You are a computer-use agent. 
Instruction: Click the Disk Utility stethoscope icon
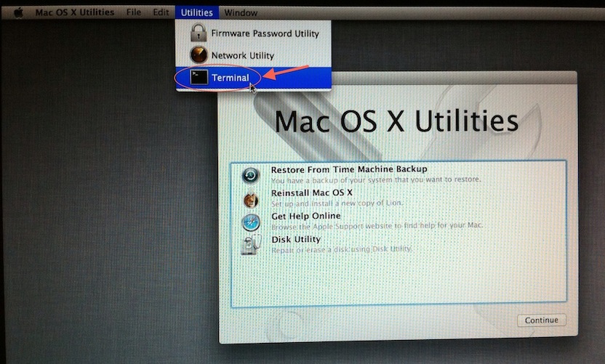[x=251, y=245]
